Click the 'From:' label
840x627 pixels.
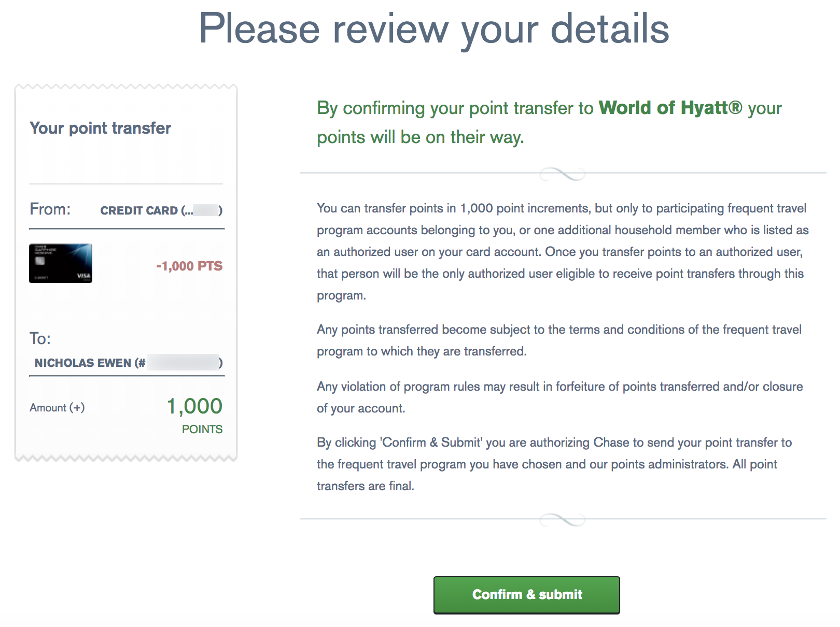pos(50,209)
